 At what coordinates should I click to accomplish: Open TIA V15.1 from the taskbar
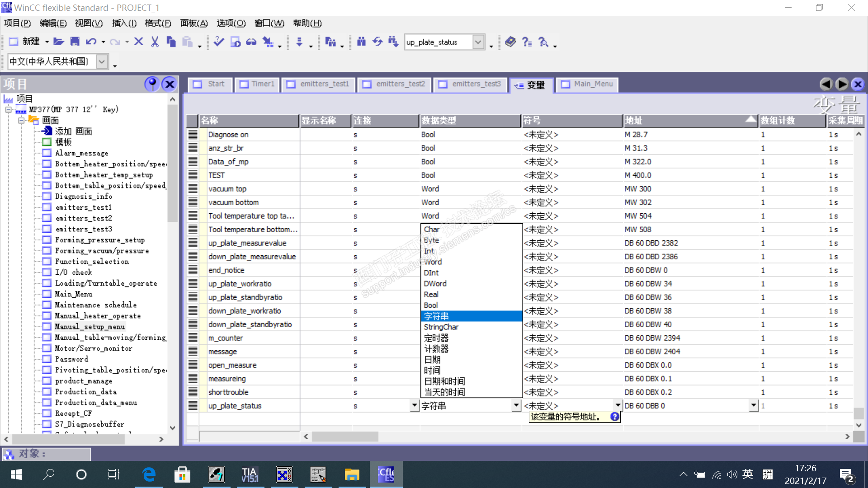point(250,474)
